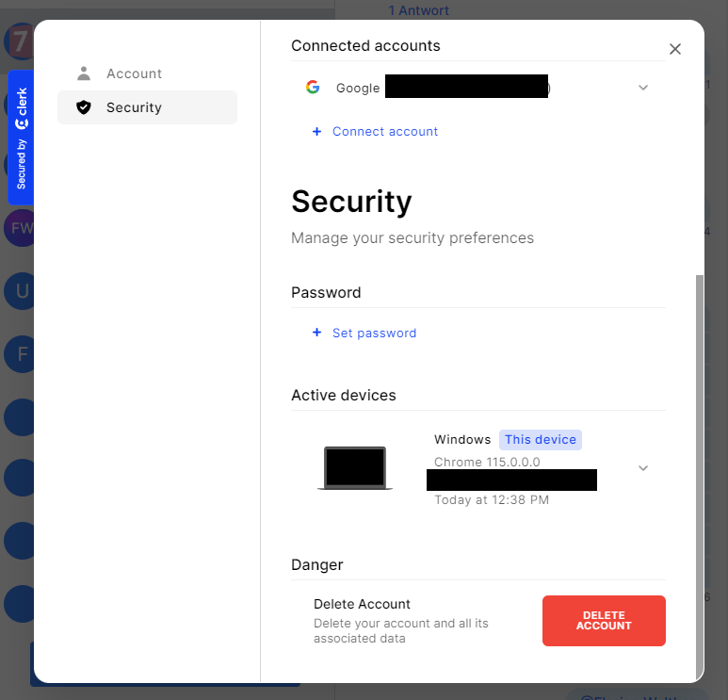Close the profile dialog with the X
Viewport: 728px width, 700px height.
click(x=675, y=49)
